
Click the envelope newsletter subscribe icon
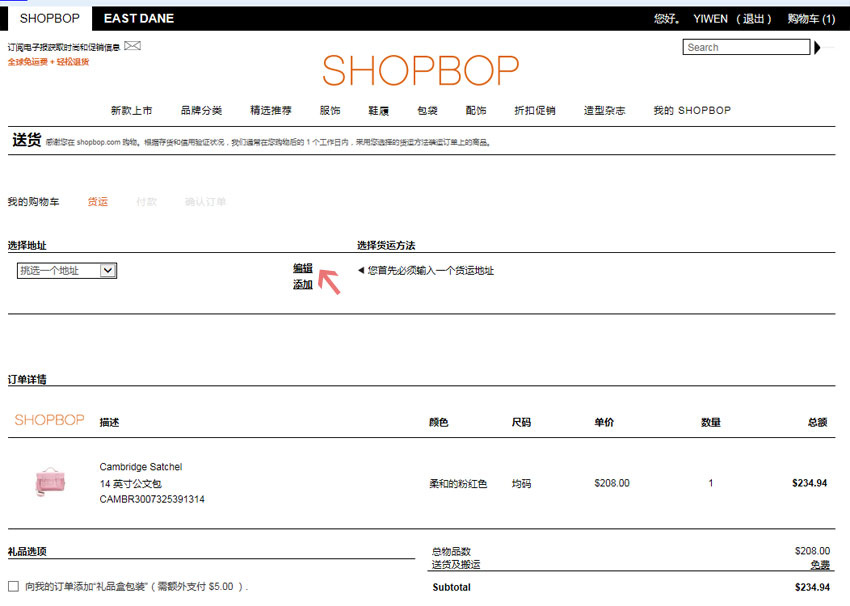(x=132, y=46)
